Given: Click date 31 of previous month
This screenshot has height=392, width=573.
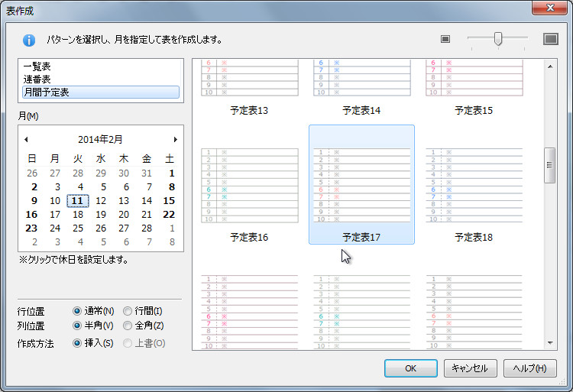Looking at the screenshot, I should [147, 173].
